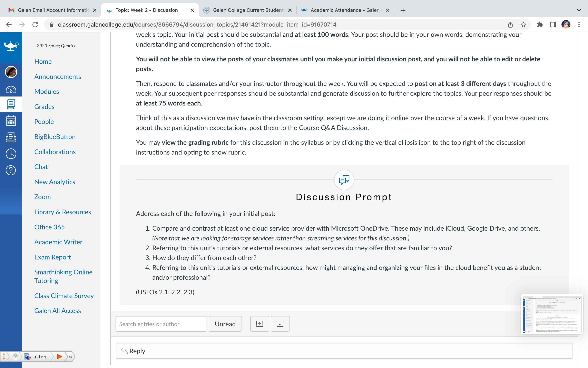Switch to the Academic Attendance tab
This screenshot has height=368, width=588.
click(x=345, y=10)
